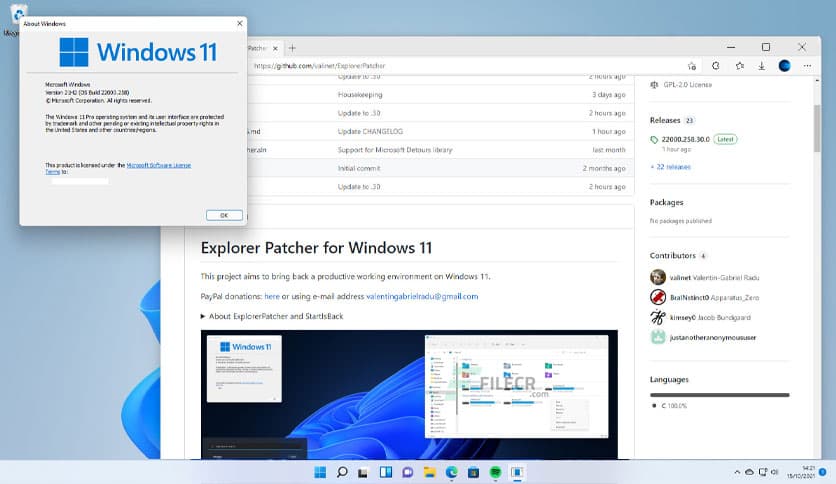Click the 2 months ago timestamp
The image size is (836, 484).
click(604, 168)
